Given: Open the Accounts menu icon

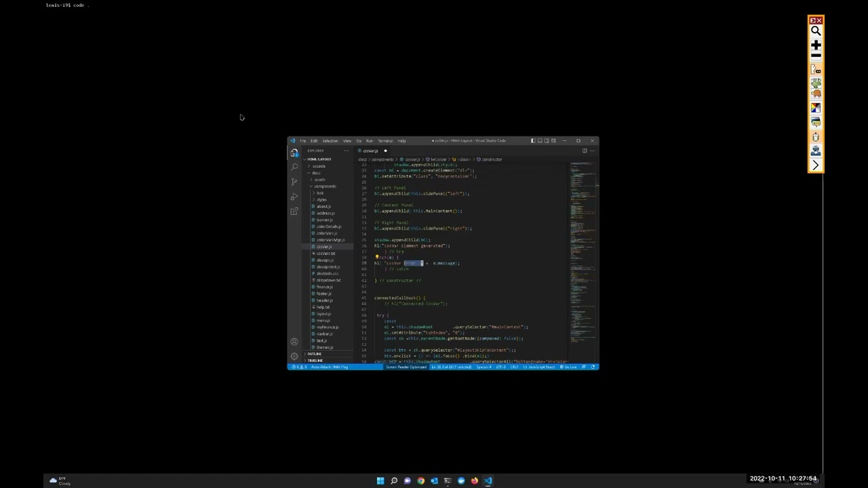Looking at the screenshot, I should (294, 342).
